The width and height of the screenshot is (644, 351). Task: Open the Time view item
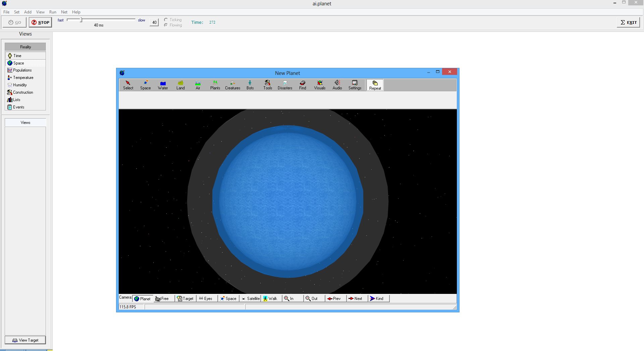point(25,56)
